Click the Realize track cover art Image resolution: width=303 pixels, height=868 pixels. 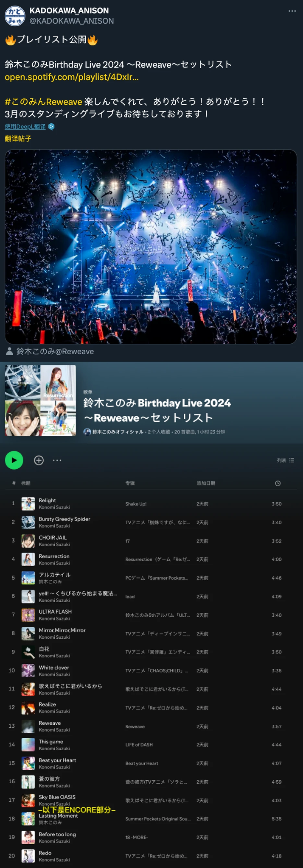pyautogui.click(x=28, y=708)
